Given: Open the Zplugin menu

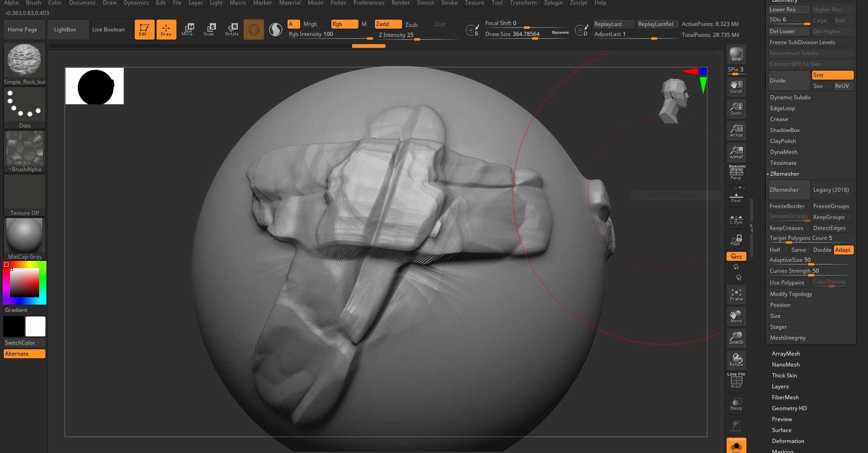Looking at the screenshot, I should pyautogui.click(x=553, y=3).
